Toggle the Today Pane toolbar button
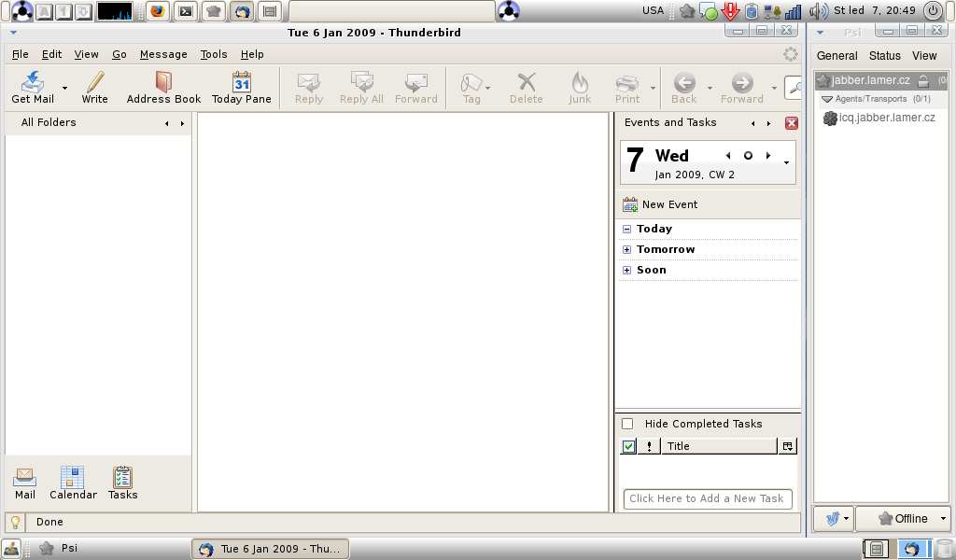Screen dimensions: 956x560 [242, 82]
